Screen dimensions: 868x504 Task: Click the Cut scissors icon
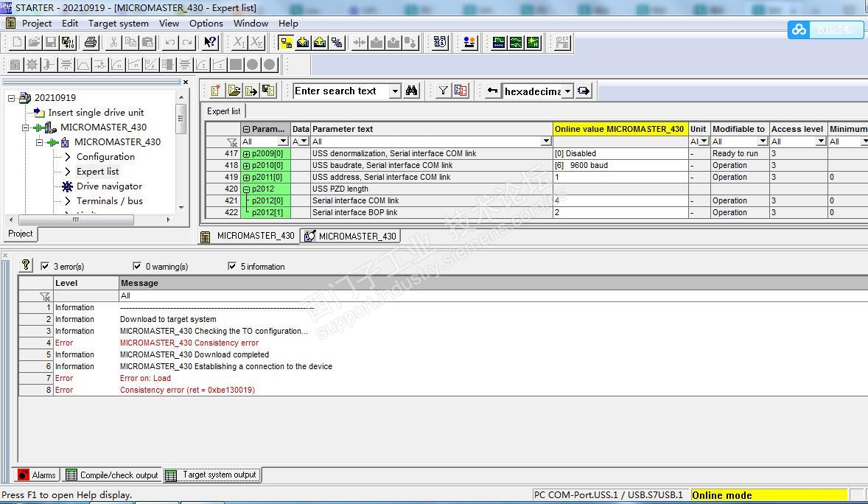click(113, 42)
